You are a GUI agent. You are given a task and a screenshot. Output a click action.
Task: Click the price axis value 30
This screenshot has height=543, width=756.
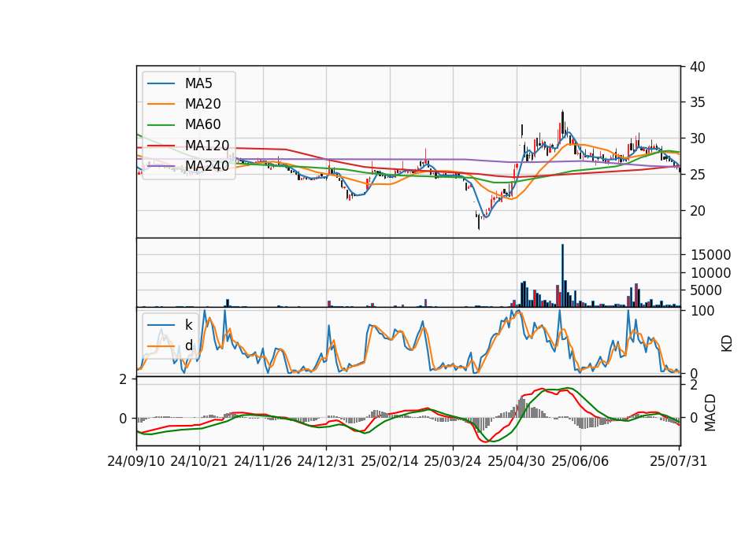tap(698, 139)
